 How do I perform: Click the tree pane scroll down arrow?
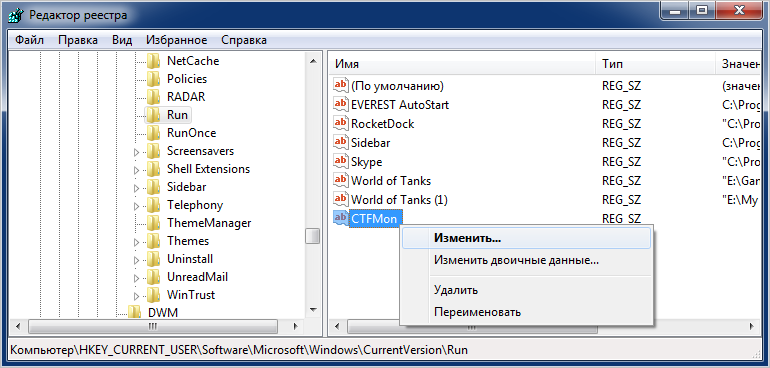(x=312, y=310)
